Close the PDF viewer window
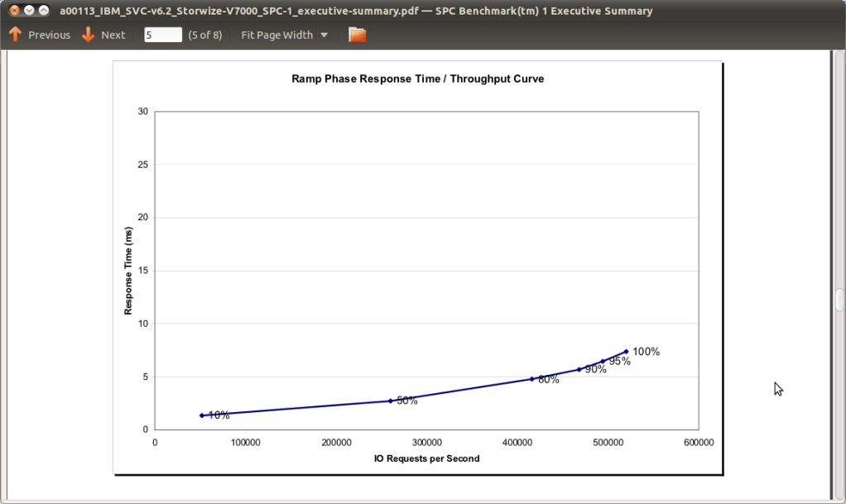 [14, 11]
